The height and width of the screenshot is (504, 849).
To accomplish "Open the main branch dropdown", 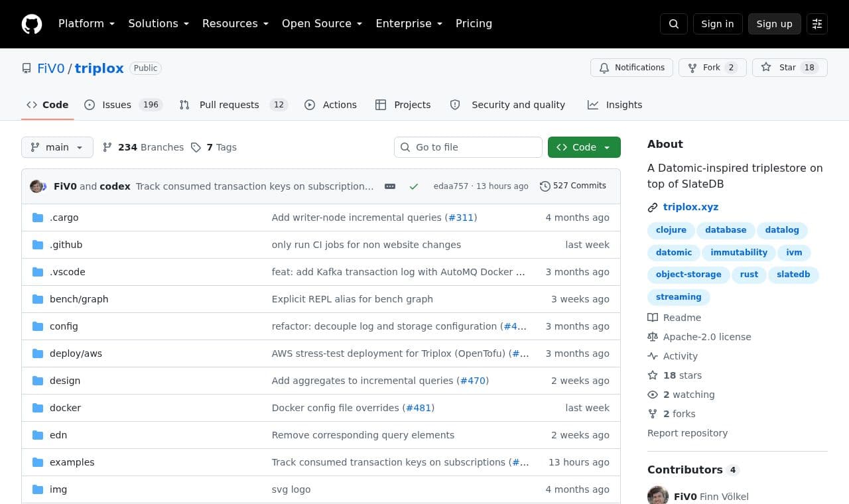I will [x=57, y=147].
